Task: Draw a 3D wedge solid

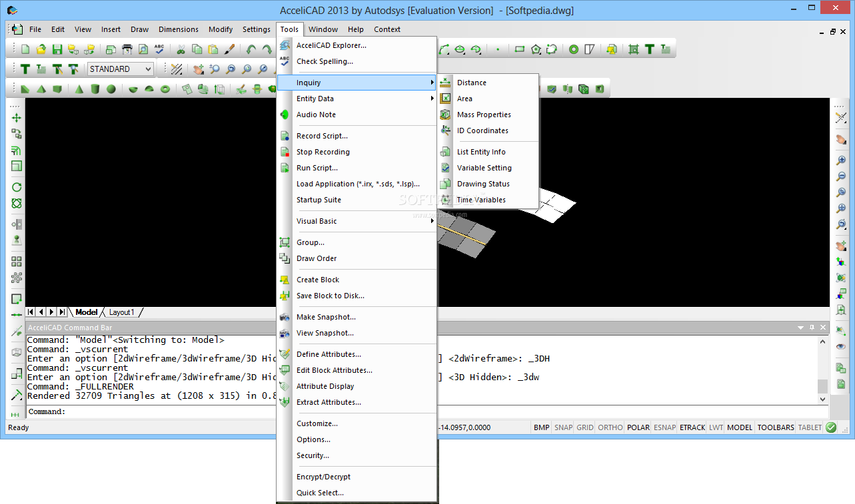Action: [x=25, y=89]
